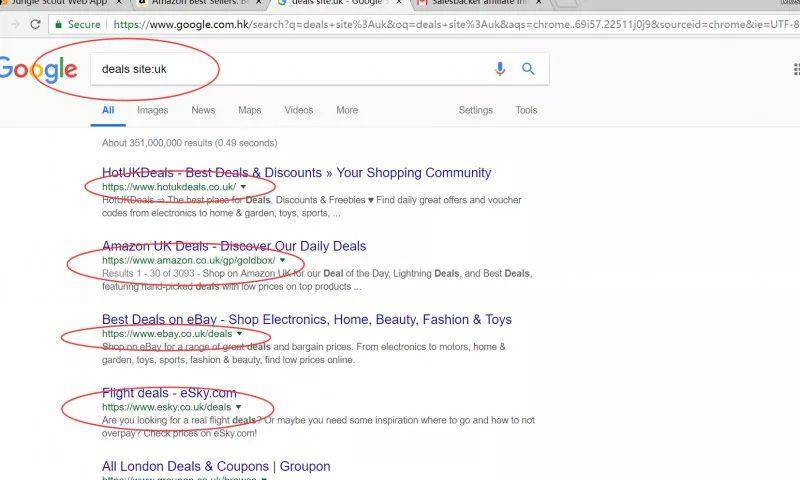This screenshot has width=800, height=480.
Task: Select the All results tab
Action: (x=108, y=110)
